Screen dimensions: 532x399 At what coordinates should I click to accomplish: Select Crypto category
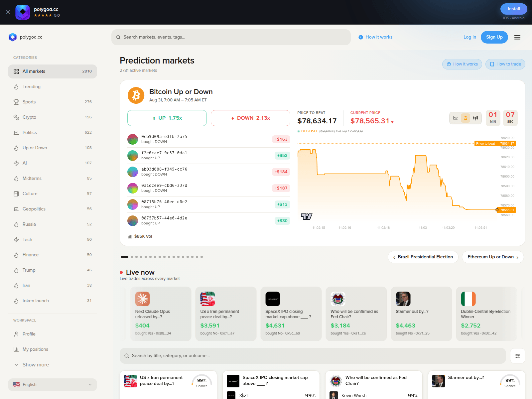[x=53, y=117]
